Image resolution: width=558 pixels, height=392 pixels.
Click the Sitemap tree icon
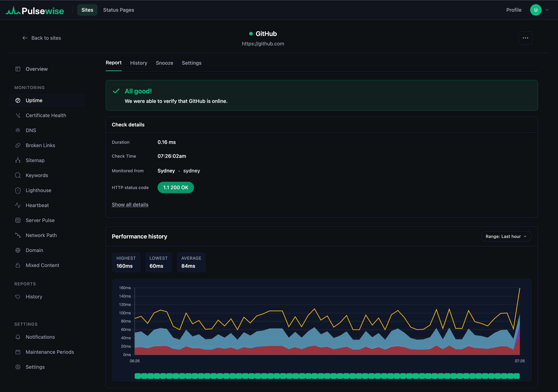point(18,160)
